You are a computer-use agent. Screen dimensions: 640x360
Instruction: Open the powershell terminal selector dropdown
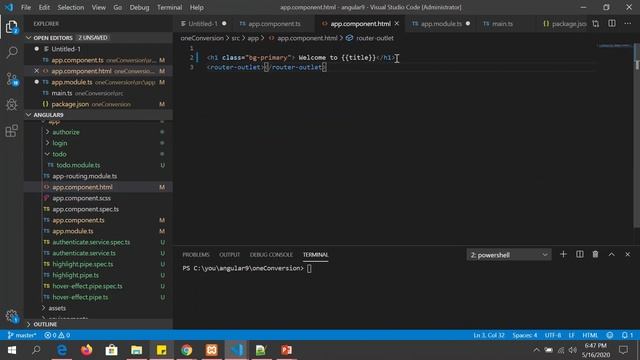coord(509,255)
